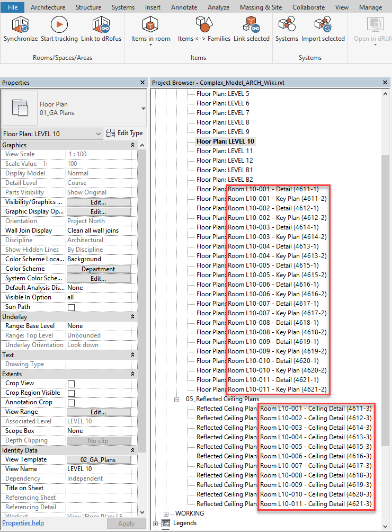Screen dimensions: 392x532
Task: Click the Start tracking play icon
Action: [x=59, y=25]
